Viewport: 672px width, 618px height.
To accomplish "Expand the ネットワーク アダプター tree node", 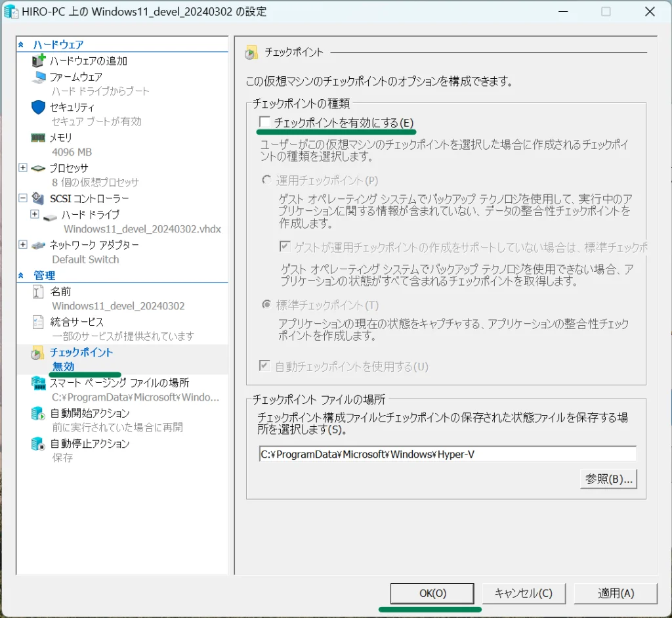I will tap(23, 245).
